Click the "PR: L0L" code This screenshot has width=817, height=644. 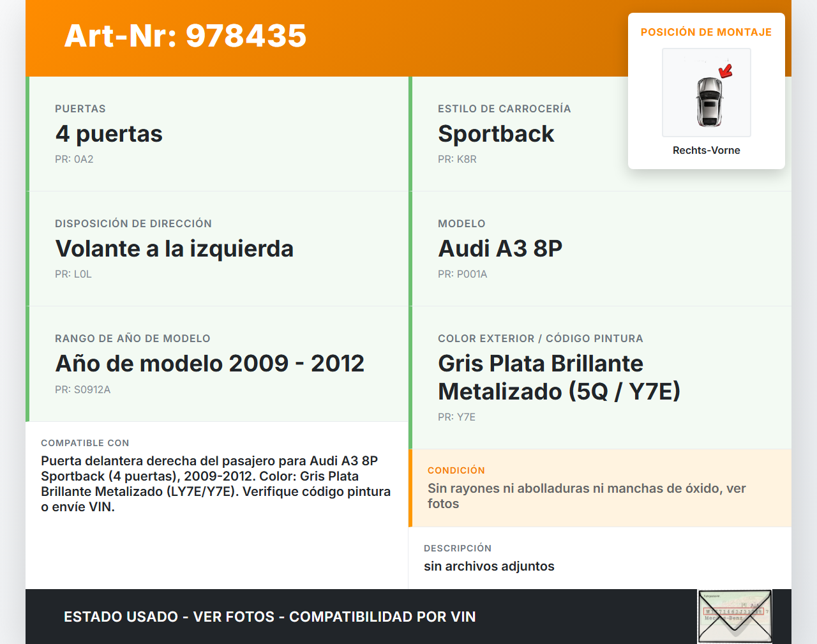[73, 274]
